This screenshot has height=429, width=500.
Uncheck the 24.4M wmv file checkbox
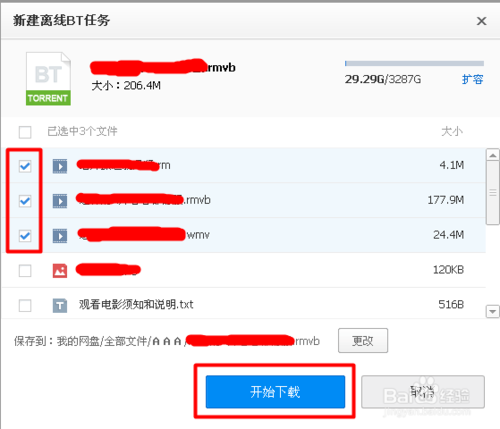tap(25, 236)
